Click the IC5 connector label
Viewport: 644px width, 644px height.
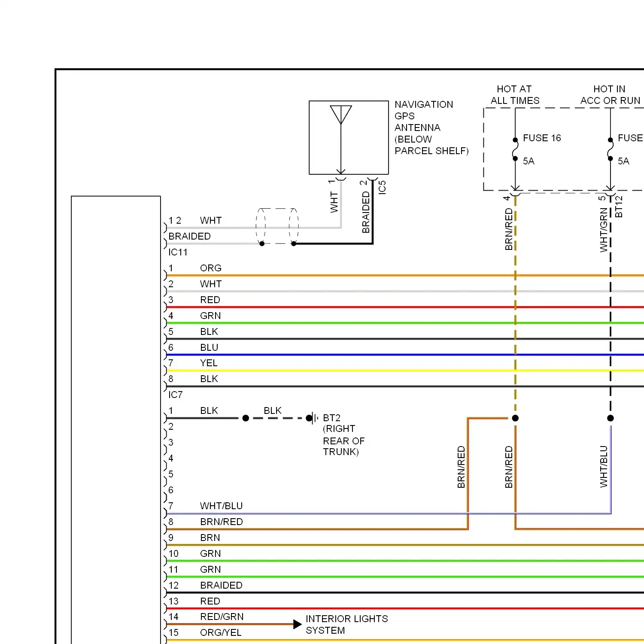[382, 187]
